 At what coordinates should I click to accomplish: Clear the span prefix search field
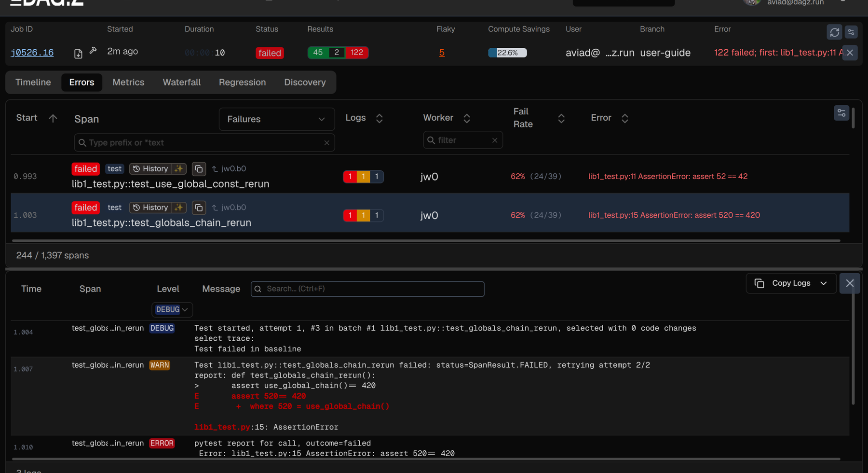[327, 143]
